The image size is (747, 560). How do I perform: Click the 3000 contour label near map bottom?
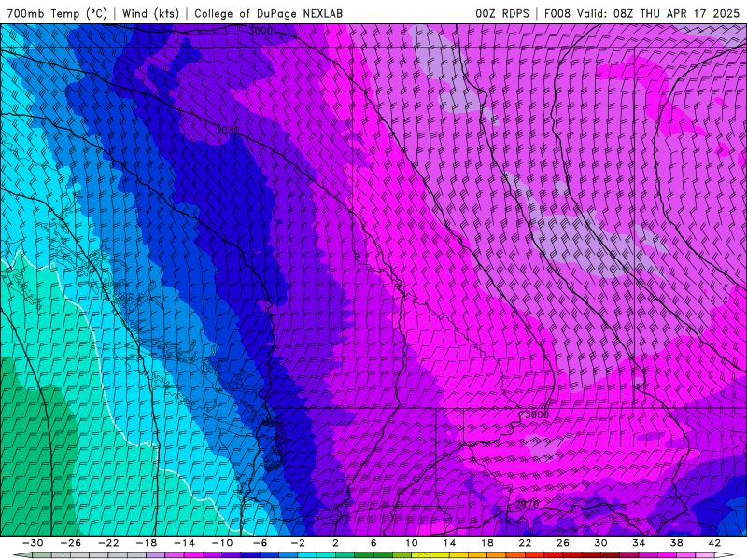pyautogui.click(x=536, y=414)
